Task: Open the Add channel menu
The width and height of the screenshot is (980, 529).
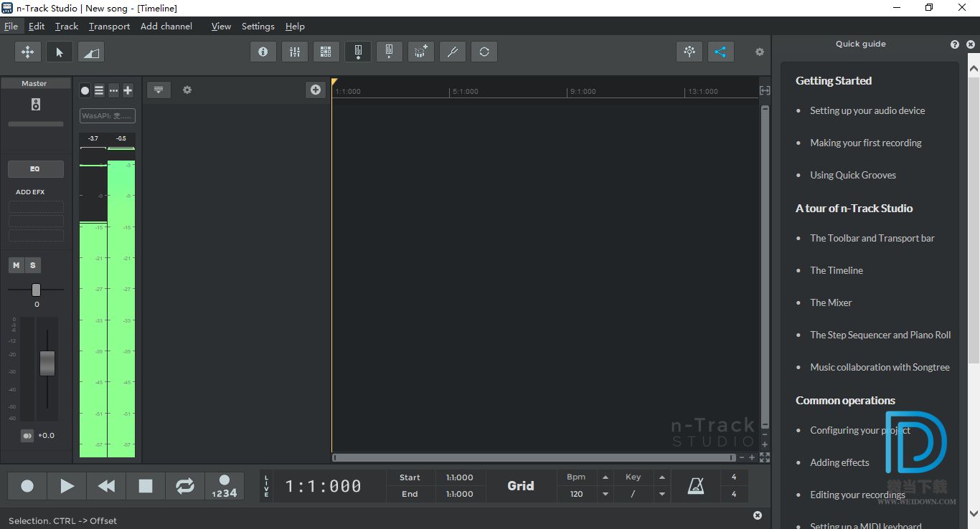Action: 166,27
